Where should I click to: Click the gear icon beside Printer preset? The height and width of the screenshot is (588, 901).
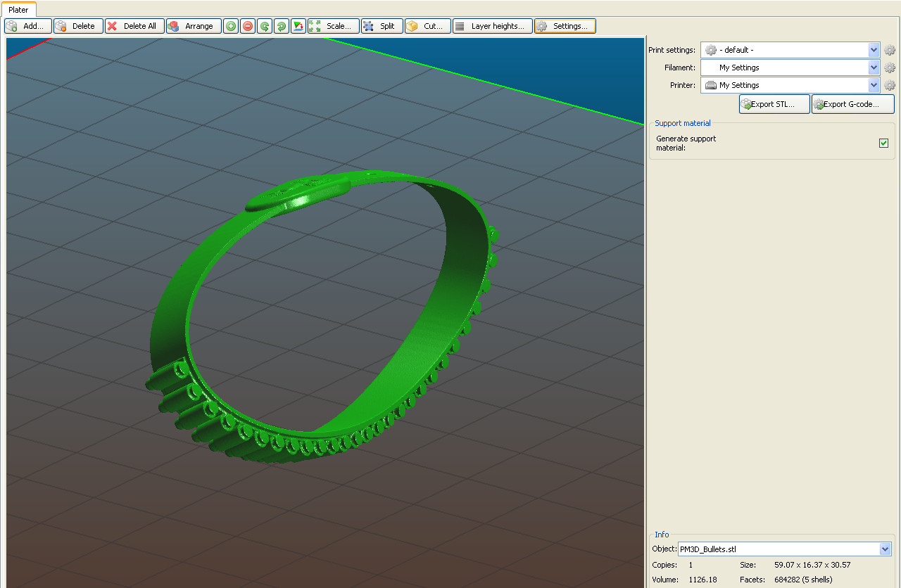pos(890,85)
